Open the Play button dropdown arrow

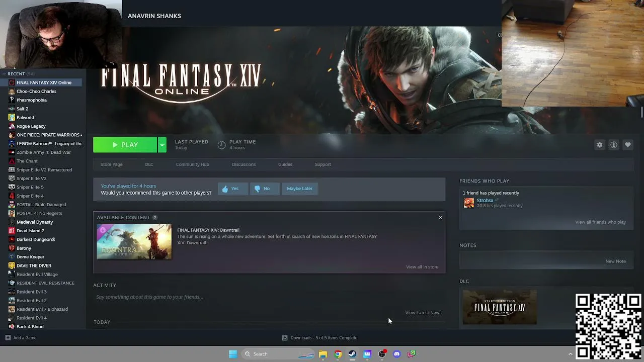pos(162,145)
